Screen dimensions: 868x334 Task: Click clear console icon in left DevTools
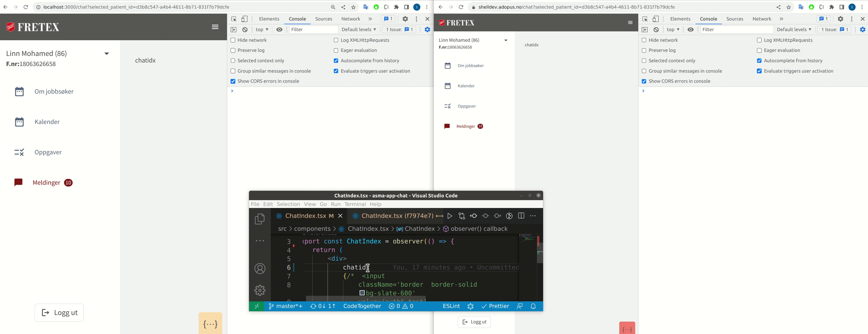click(x=245, y=30)
